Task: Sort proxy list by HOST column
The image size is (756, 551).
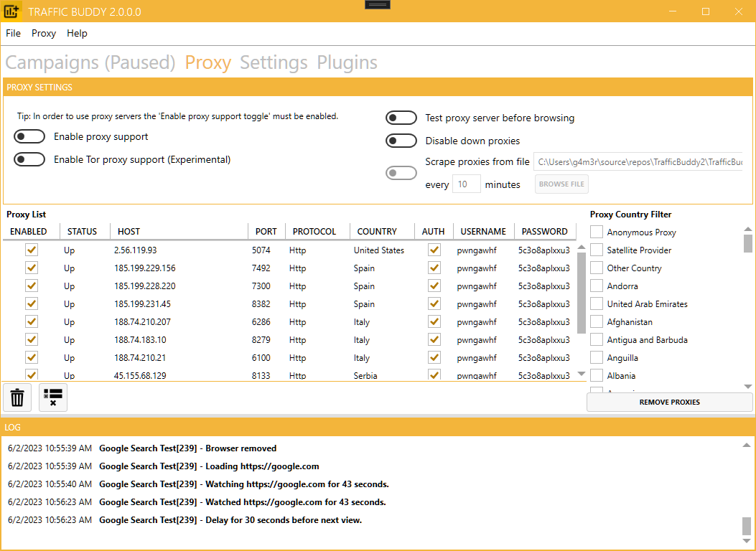Action: 179,231
